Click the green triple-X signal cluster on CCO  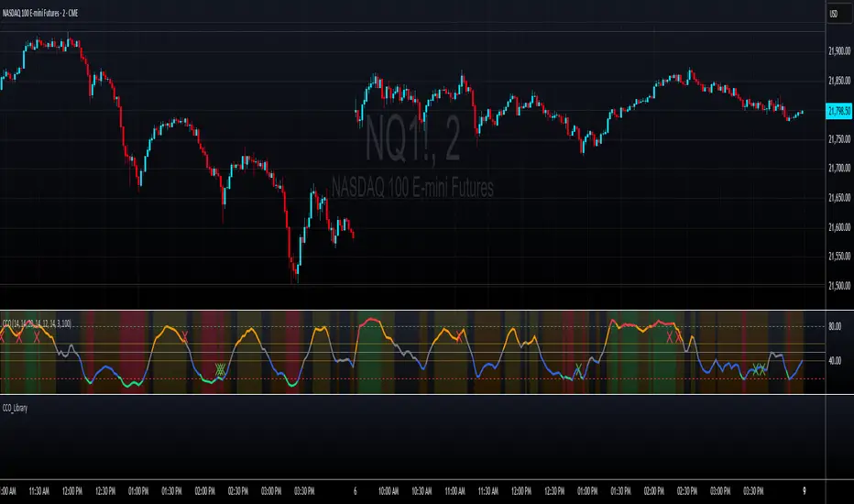pyautogui.click(x=220, y=370)
